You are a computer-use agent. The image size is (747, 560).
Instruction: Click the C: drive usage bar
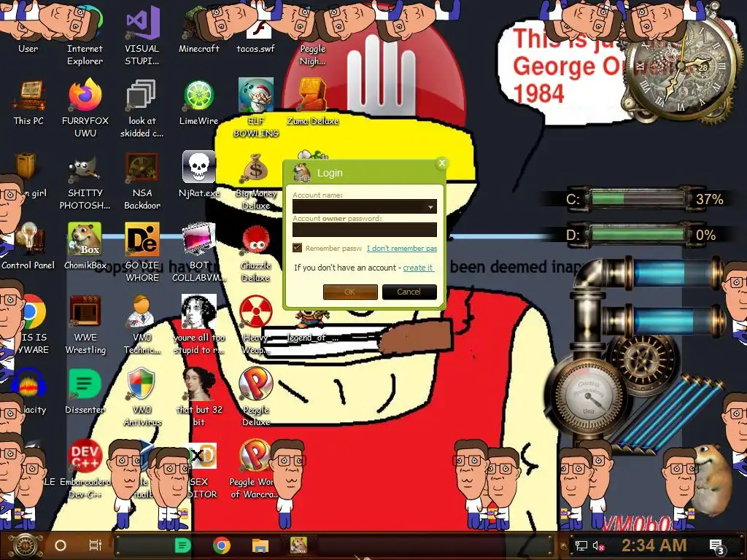638,198
